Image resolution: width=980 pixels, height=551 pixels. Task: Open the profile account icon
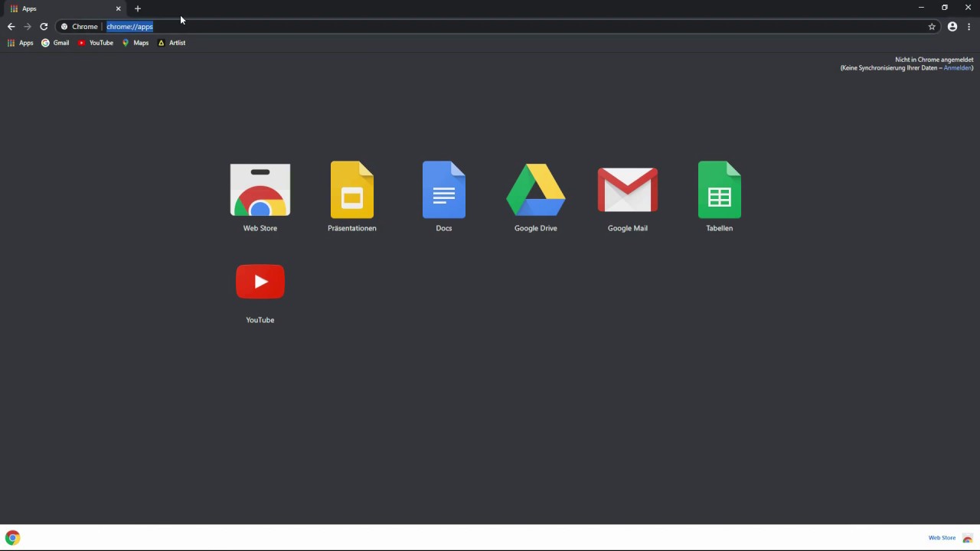952,27
